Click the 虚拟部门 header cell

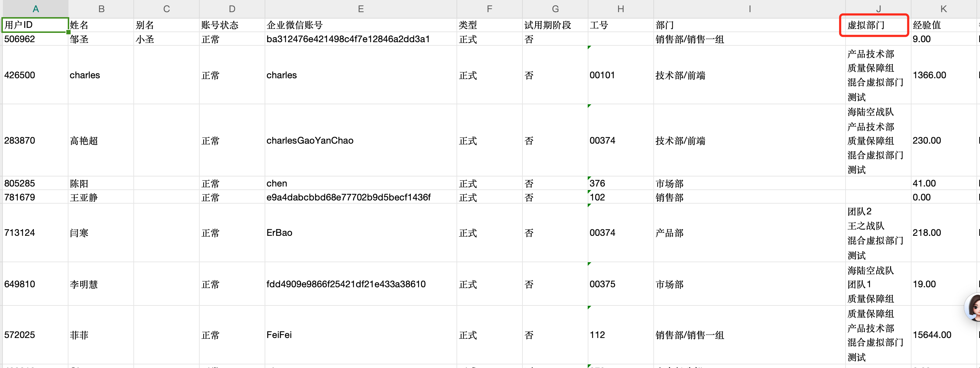click(x=873, y=25)
